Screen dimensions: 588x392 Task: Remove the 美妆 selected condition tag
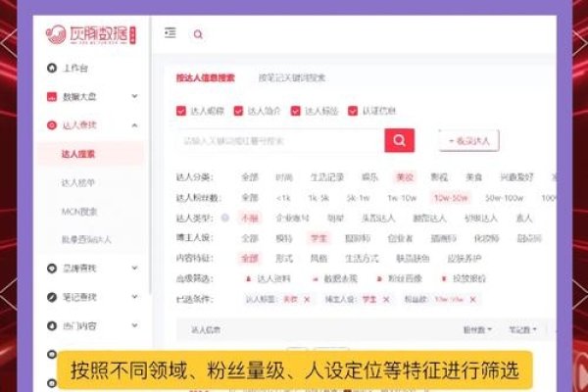pyautogui.click(x=307, y=299)
